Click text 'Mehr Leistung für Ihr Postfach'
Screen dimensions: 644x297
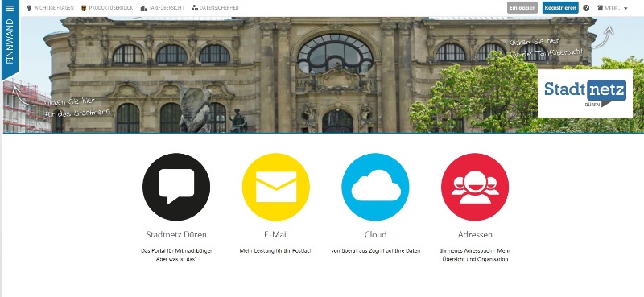(276, 250)
